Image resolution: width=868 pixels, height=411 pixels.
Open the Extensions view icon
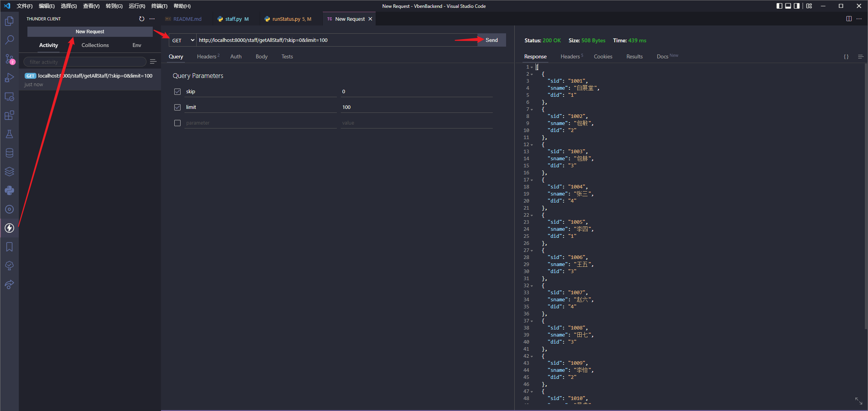(9, 115)
